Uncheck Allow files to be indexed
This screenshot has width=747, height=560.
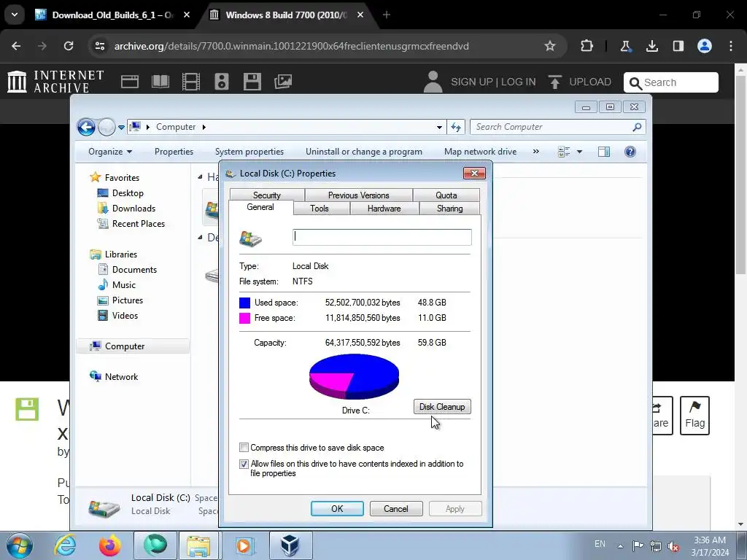click(244, 464)
